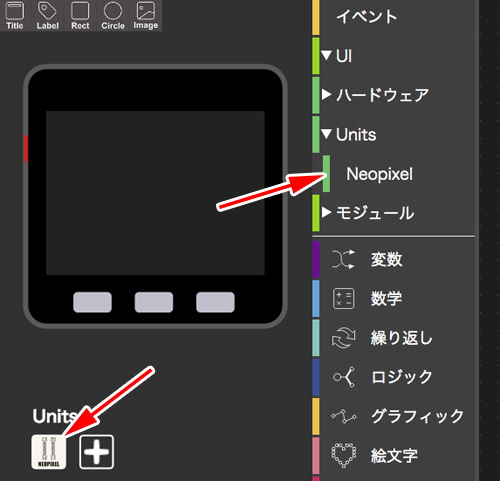Open the 数学 (math) block category
The width and height of the screenshot is (500, 481).
click(393, 298)
